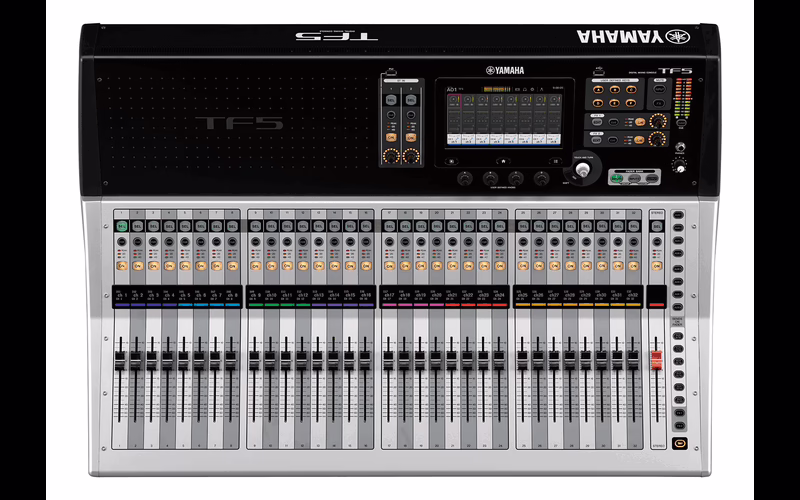The image size is (800, 500).
Task: Click the settings gear on the touchscreen
Action: click(532, 89)
